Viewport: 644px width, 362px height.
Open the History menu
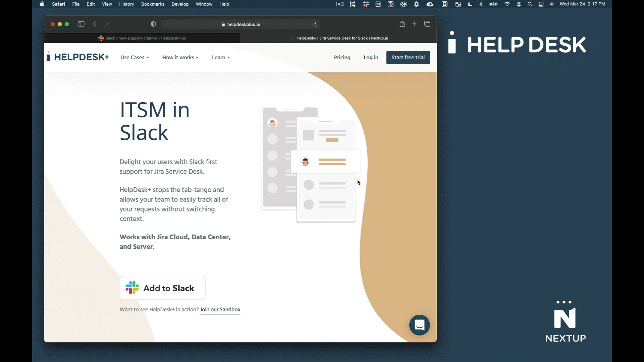[x=126, y=4]
